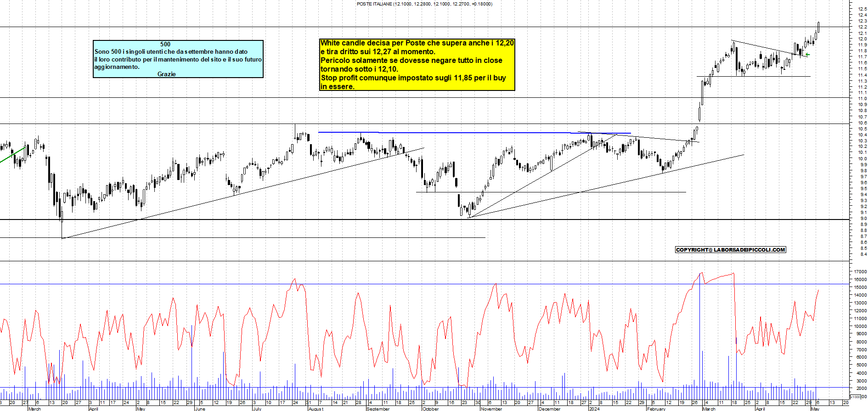
Task: Click the 9.5 price axis label
Action: click(x=863, y=188)
